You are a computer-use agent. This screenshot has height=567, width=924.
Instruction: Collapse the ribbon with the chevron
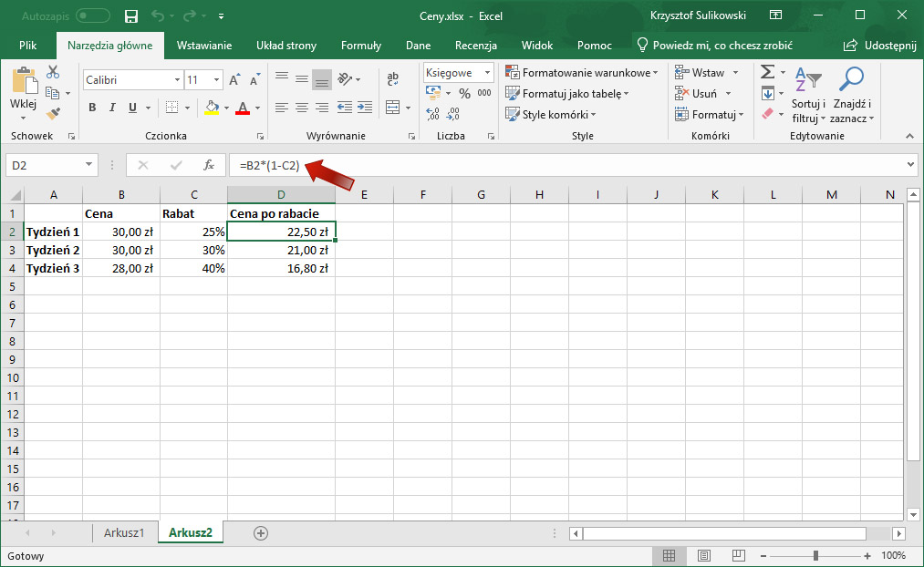coord(909,138)
